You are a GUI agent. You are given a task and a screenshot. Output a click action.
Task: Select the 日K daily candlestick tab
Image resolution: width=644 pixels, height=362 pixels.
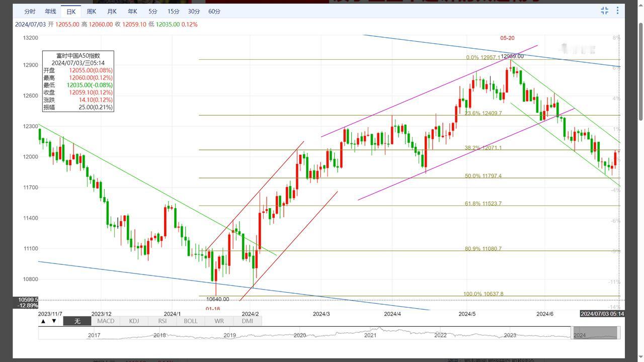click(x=71, y=11)
